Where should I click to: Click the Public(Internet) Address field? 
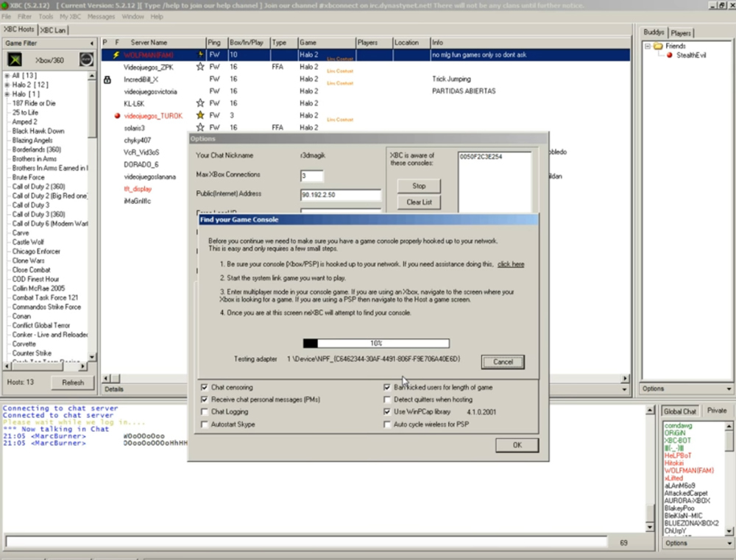340,195
